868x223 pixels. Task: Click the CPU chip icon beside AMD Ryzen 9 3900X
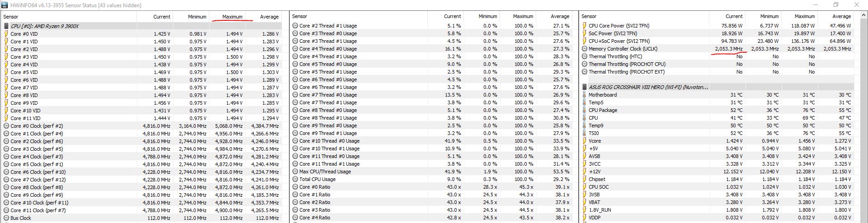click(6, 26)
